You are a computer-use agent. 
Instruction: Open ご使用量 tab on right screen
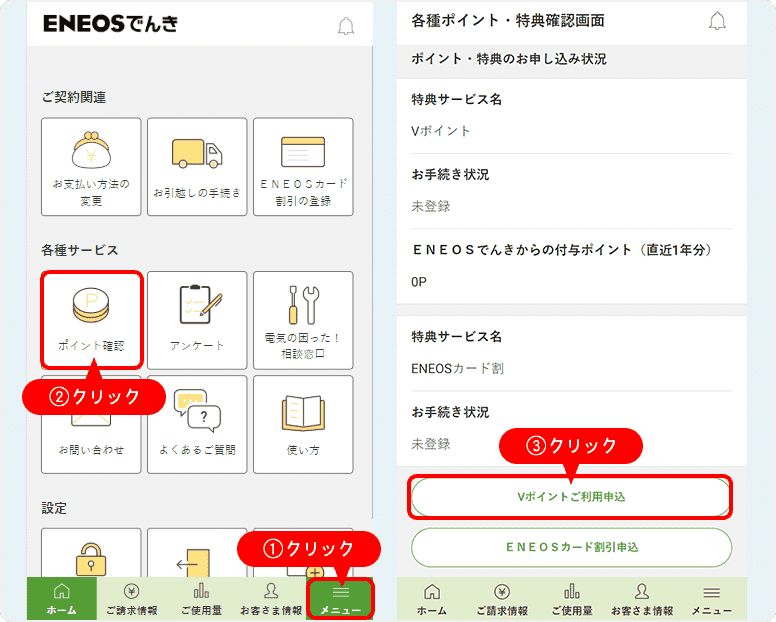pos(572,599)
